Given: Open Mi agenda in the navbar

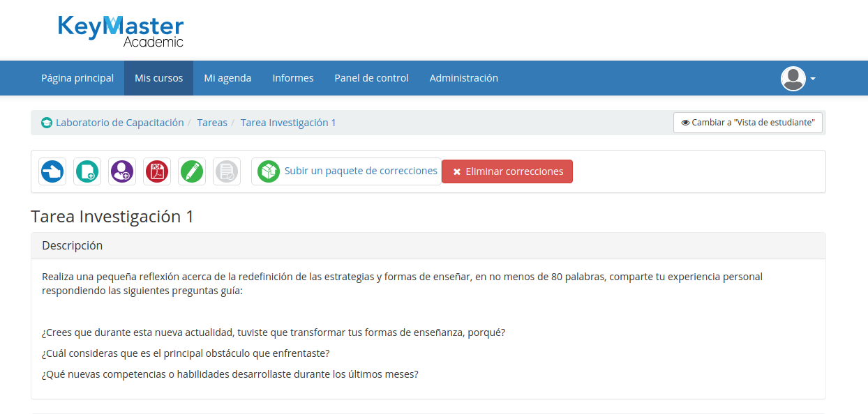Looking at the screenshot, I should (227, 78).
